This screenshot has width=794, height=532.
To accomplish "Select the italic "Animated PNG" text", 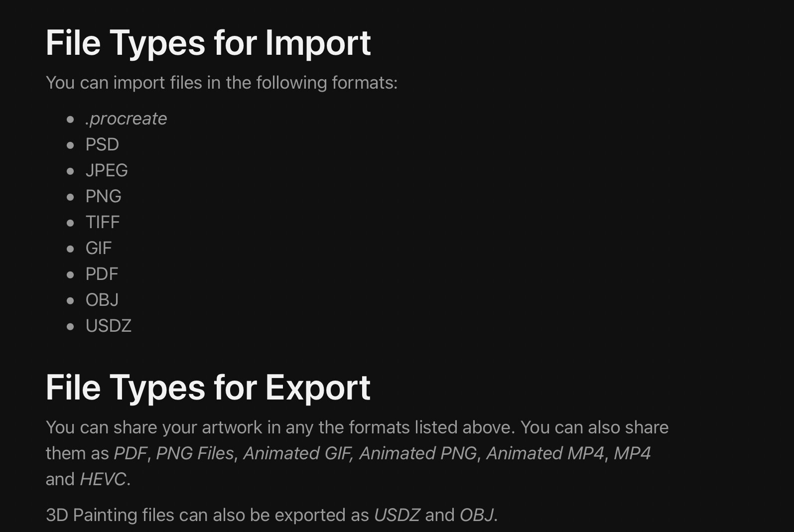I will (x=418, y=453).
